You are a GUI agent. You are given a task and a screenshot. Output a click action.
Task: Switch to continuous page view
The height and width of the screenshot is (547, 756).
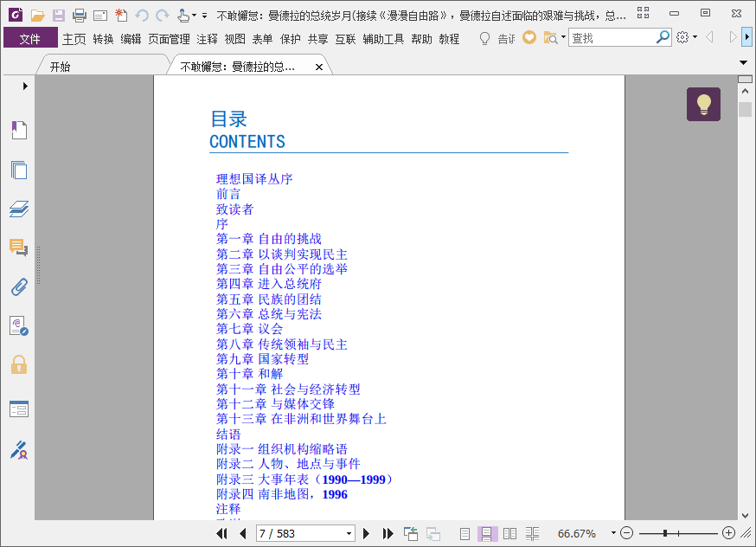(x=487, y=533)
